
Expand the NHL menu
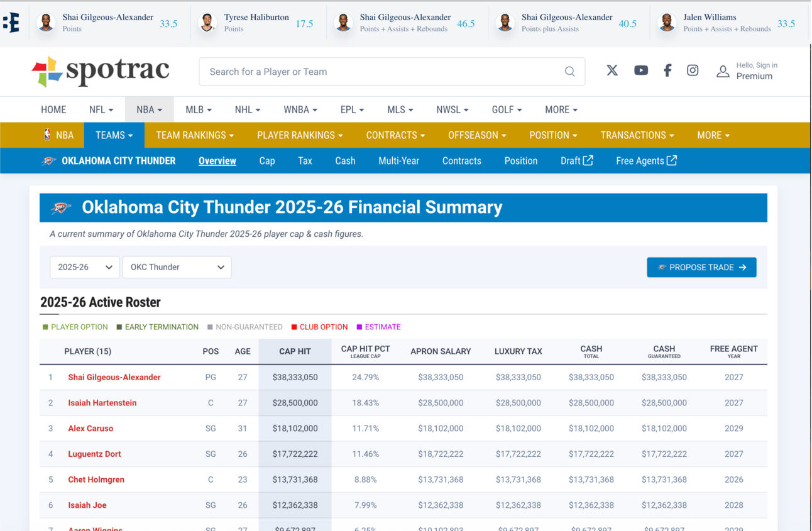(248, 109)
